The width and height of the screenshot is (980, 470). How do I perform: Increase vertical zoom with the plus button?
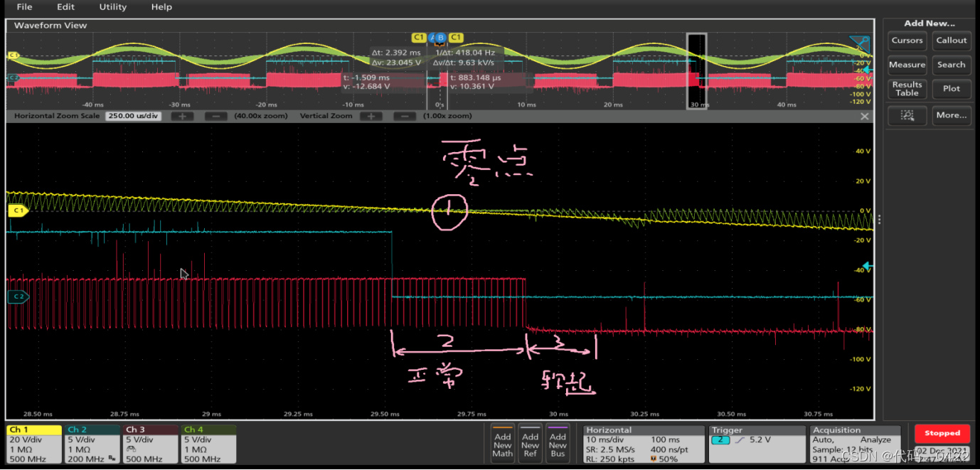[x=371, y=116]
